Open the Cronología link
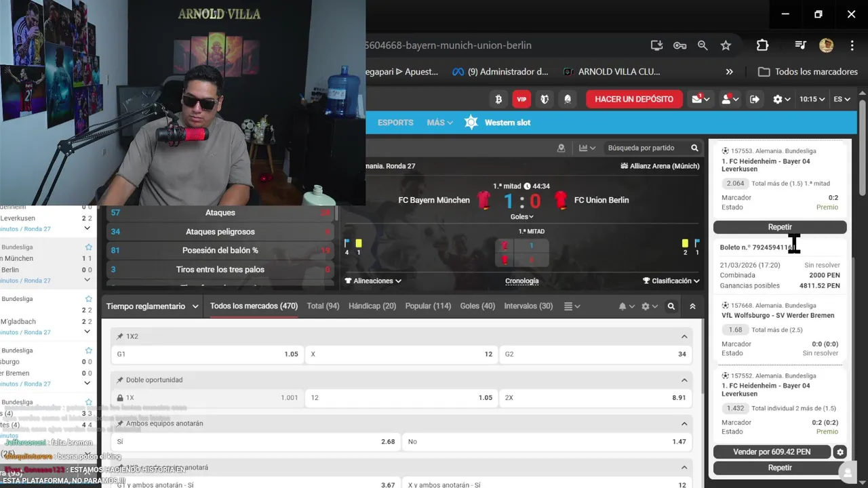The height and width of the screenshot is (488, 868). (522, 281)
